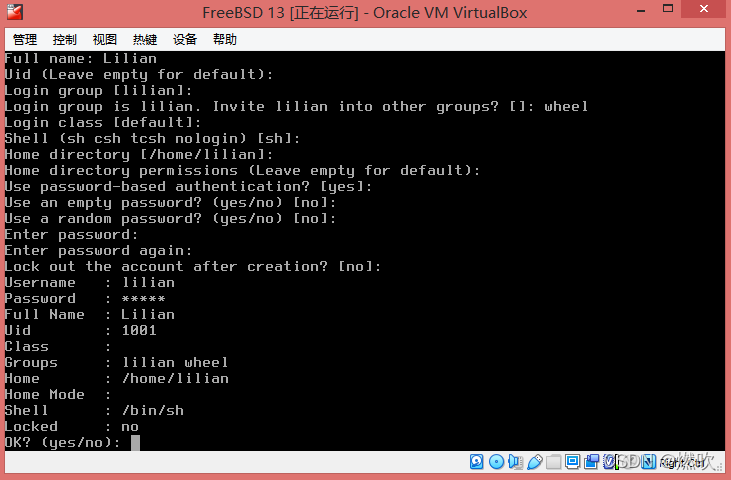Click the 'Home Mode :' summary line

click(x=58, y=395)
